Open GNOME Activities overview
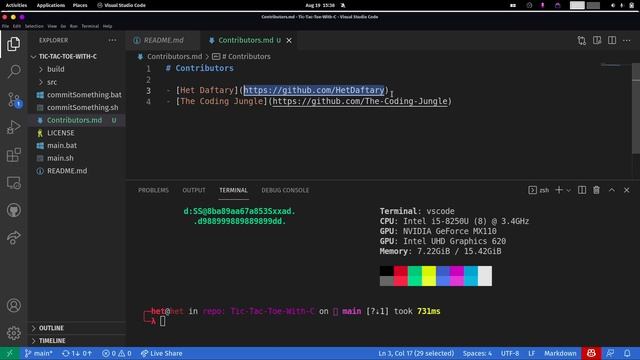The image size is (640, 360). [x=16, y=5]
